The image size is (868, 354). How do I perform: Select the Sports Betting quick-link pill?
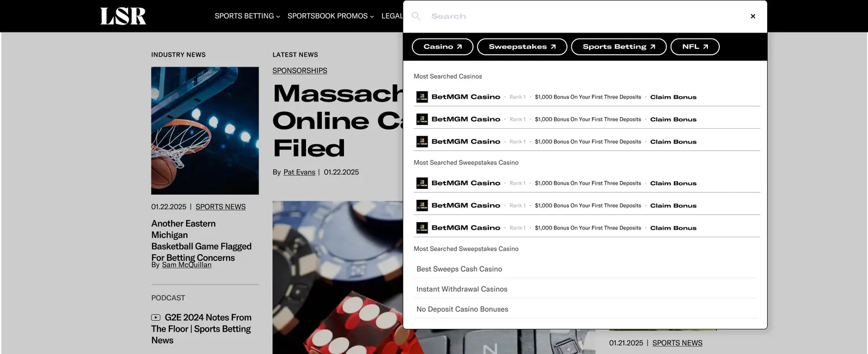(x=619, y=47)
